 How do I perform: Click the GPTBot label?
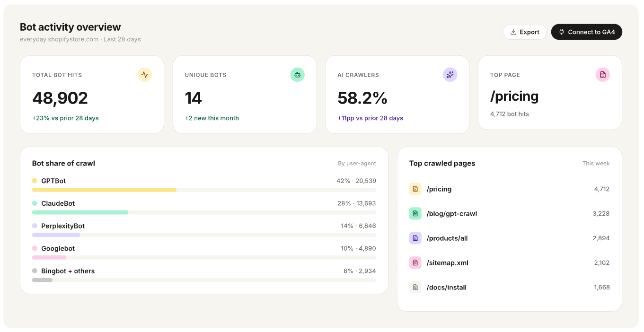click(x=53, y=181)
